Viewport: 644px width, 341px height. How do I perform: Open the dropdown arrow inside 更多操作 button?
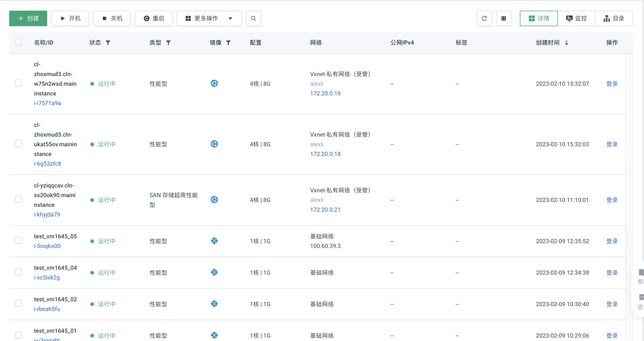point(230,18)
